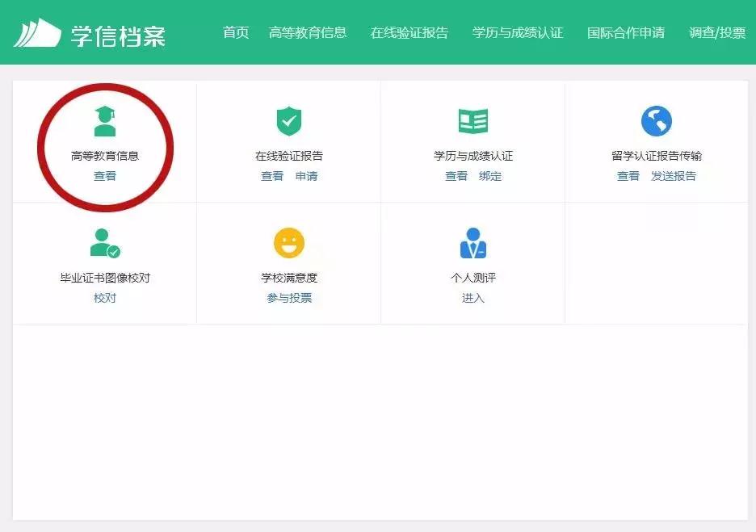Click the 参与投票 link
This screenshot has width=756, height=532.
(289, 298)
